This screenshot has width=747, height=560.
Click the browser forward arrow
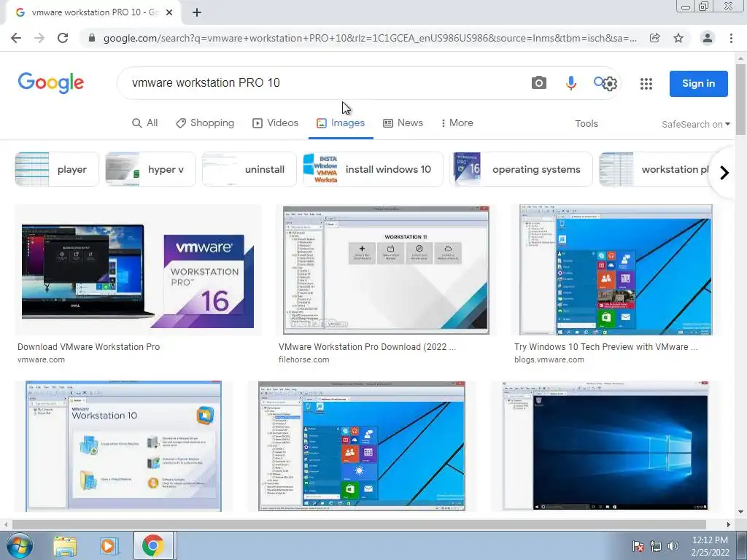click(x=39, y=38)
